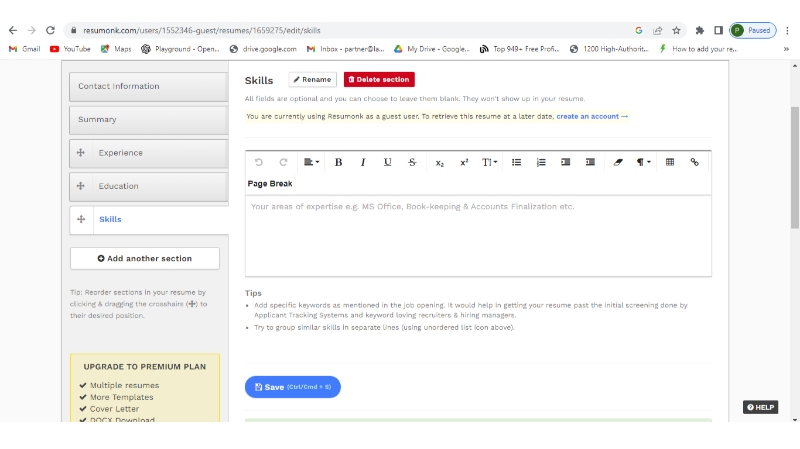Insert an unordered bullet list

pyautogui.click(x=517, y=162)
